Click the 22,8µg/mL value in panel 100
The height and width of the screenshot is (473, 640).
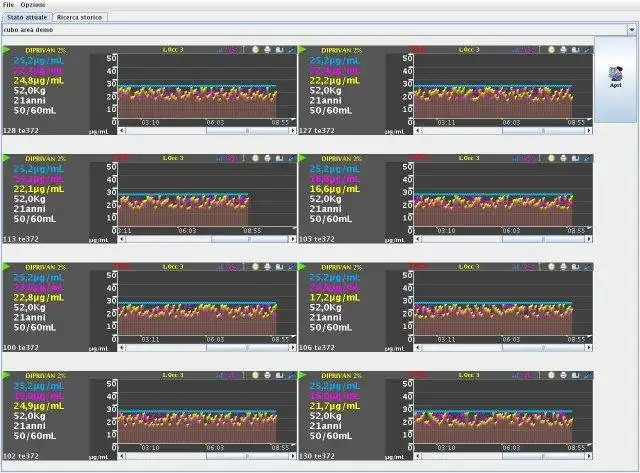(x=39, y=298)
